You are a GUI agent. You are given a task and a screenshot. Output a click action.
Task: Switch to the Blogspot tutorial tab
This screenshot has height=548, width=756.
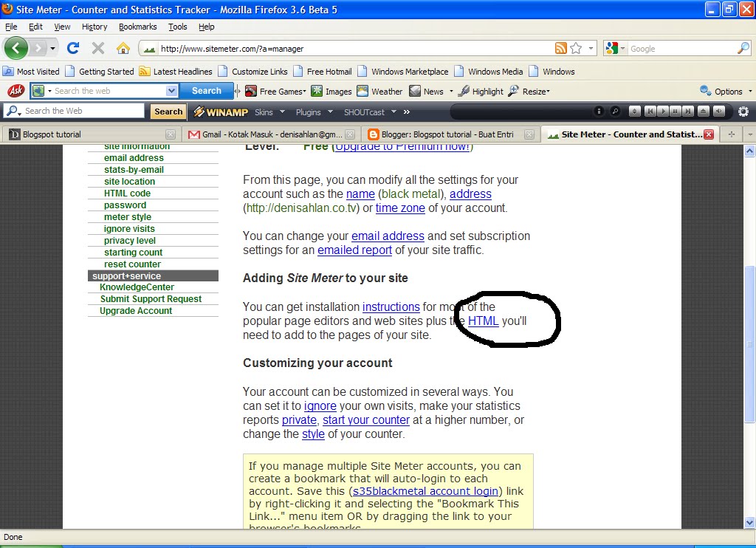tap(92, 134)
